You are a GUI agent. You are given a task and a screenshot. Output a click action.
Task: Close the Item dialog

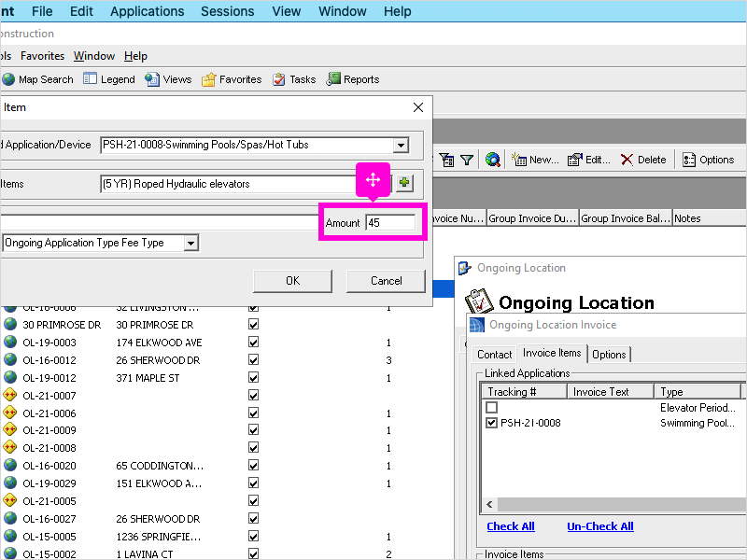tap(418, 107)
